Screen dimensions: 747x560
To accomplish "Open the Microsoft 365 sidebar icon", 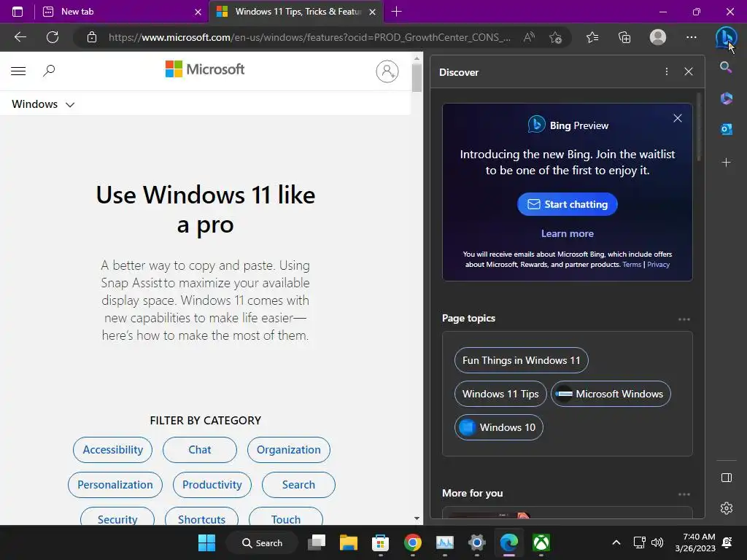I will (726, 98).
